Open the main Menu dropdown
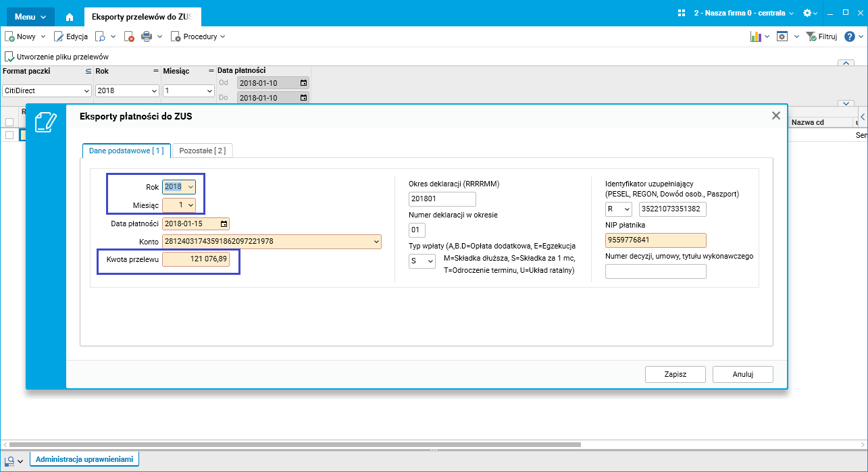 30,17
